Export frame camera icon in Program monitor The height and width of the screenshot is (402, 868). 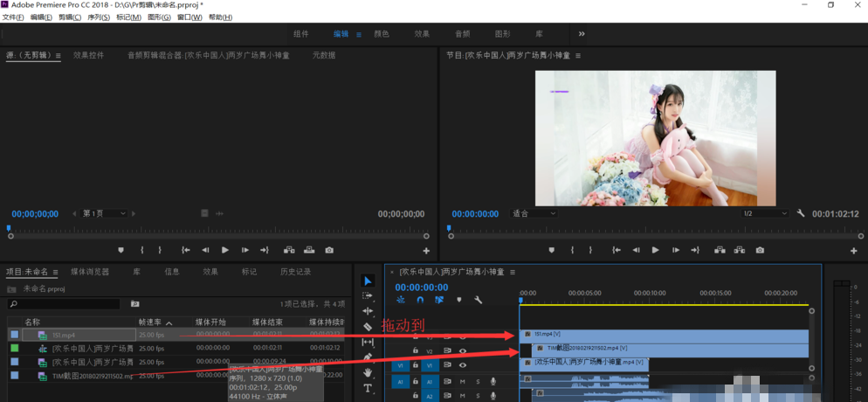(760, 250)
